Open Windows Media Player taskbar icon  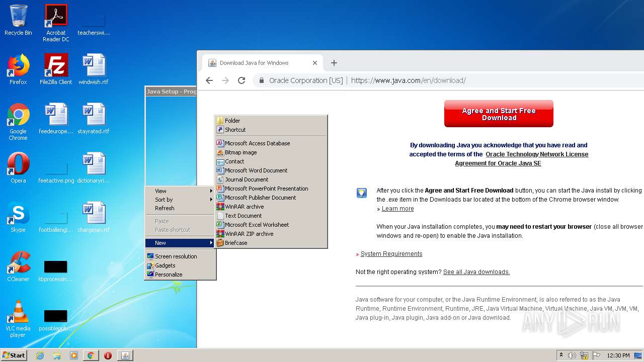(74, 355)
